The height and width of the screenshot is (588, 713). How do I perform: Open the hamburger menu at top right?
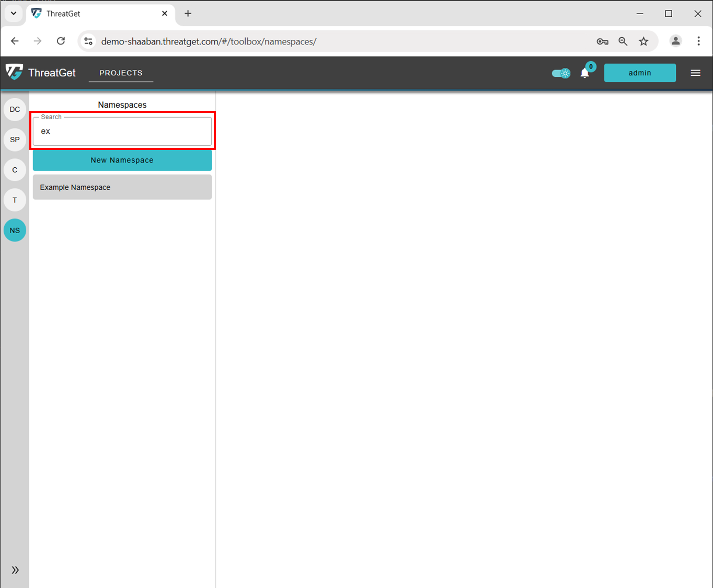click(x=695, y=73)
